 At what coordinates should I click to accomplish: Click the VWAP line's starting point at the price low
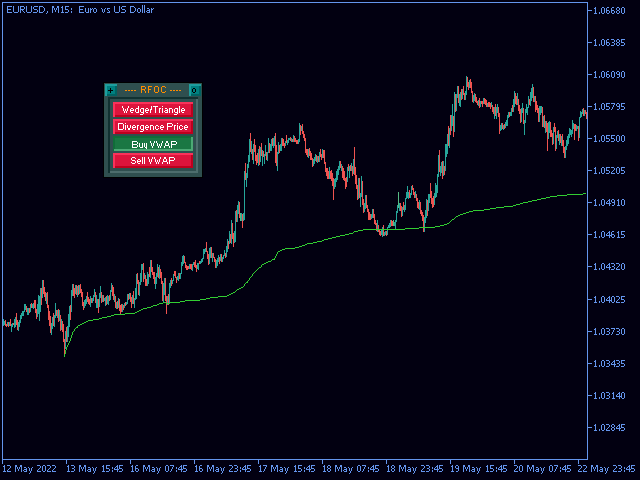coord(65,356)
